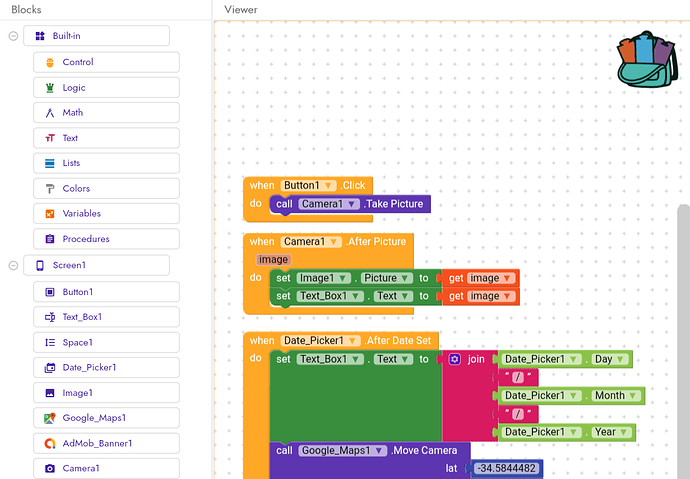Choose the Lists category icon
690x479 pixels.
click(x=50, y=163)
